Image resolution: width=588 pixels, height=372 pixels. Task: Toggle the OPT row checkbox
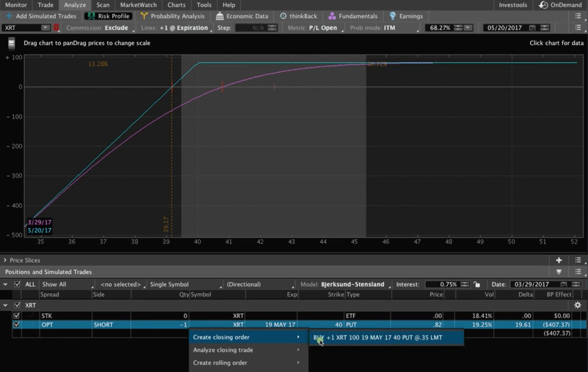16,325
